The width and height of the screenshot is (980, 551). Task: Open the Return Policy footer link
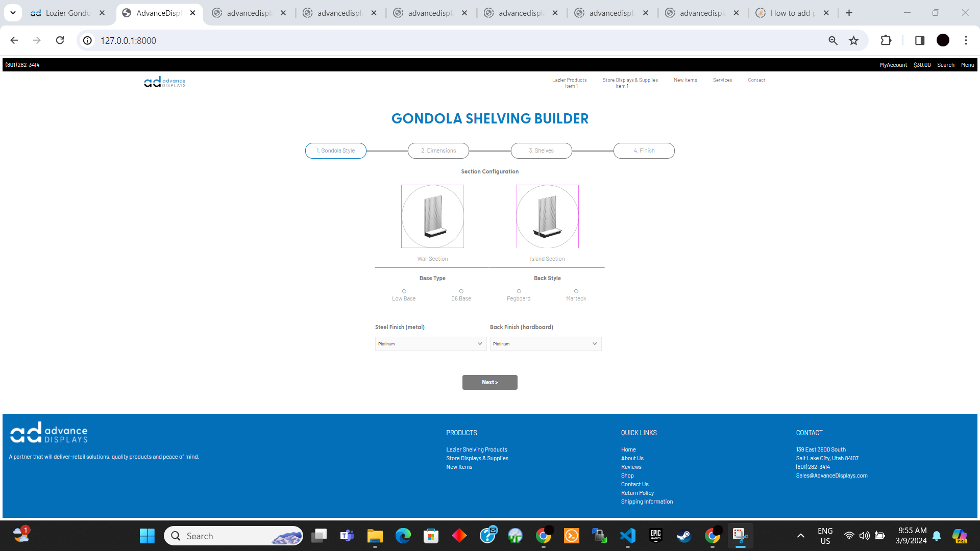point(637,492)
